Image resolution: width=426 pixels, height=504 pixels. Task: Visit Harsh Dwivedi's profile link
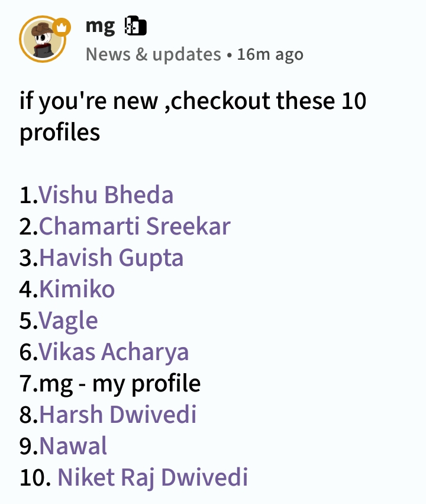click(x=118, y=415)
